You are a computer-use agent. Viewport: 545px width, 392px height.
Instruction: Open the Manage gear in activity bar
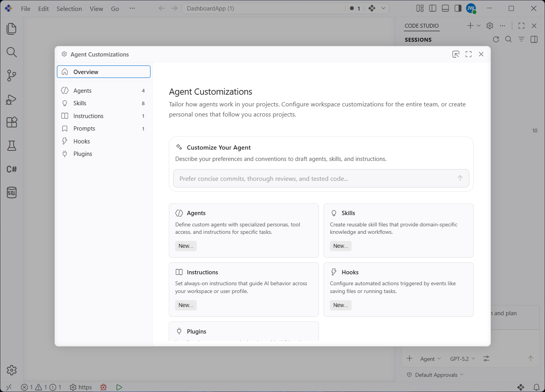12,370
